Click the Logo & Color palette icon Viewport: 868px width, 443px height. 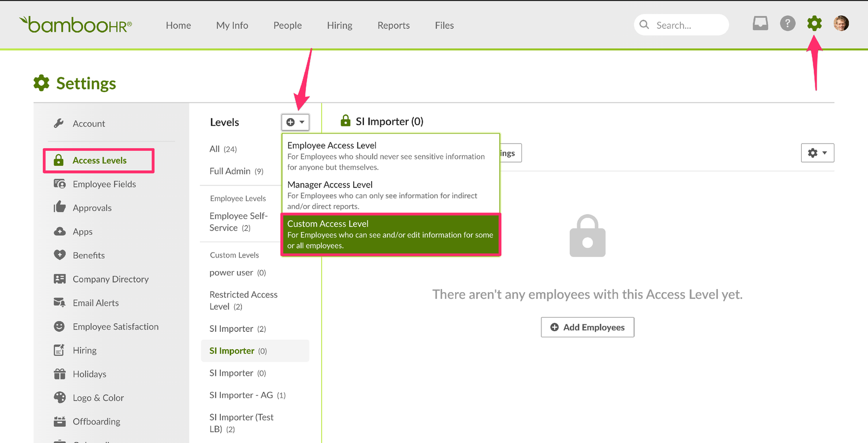[60, 397]
